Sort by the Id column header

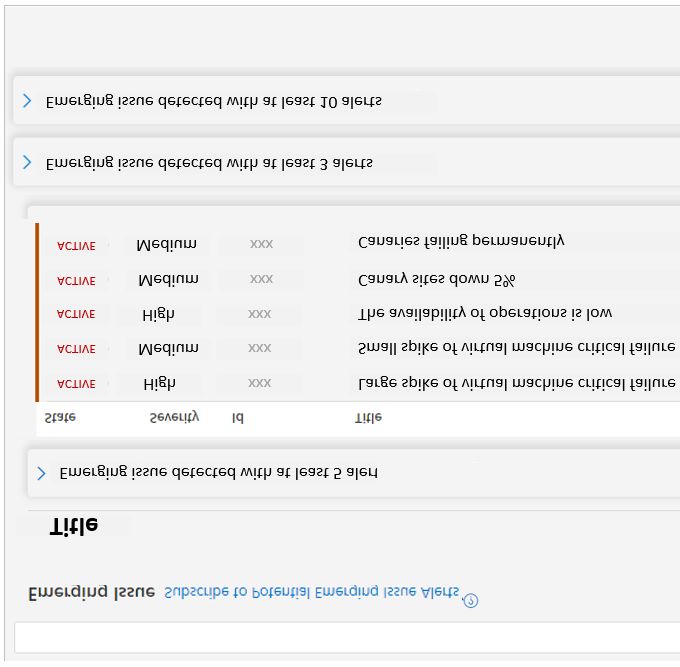tap(237, 418)
